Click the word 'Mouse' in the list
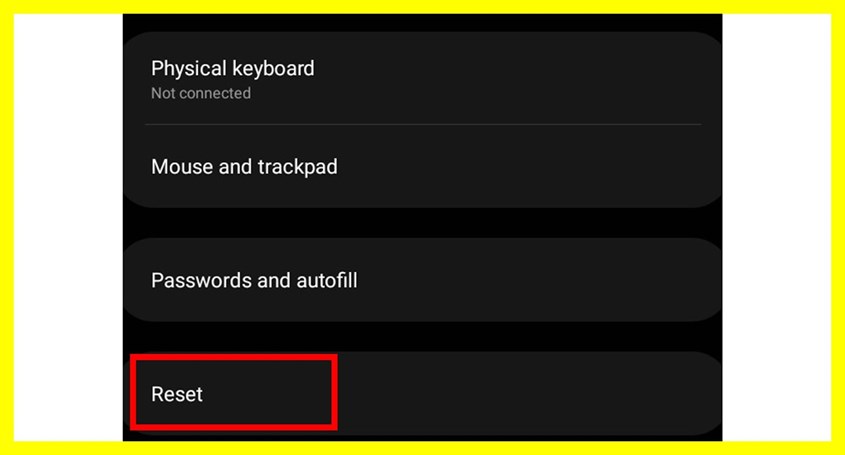This screenshot has width=845, height=455. [180, 166]
